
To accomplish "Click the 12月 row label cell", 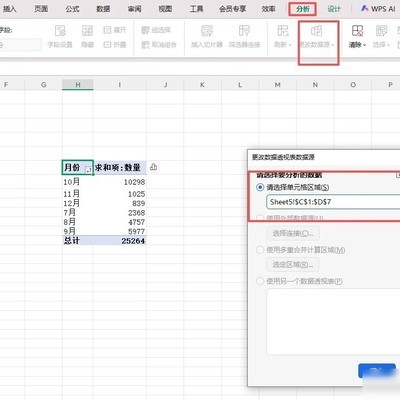I will coord(78,203).
